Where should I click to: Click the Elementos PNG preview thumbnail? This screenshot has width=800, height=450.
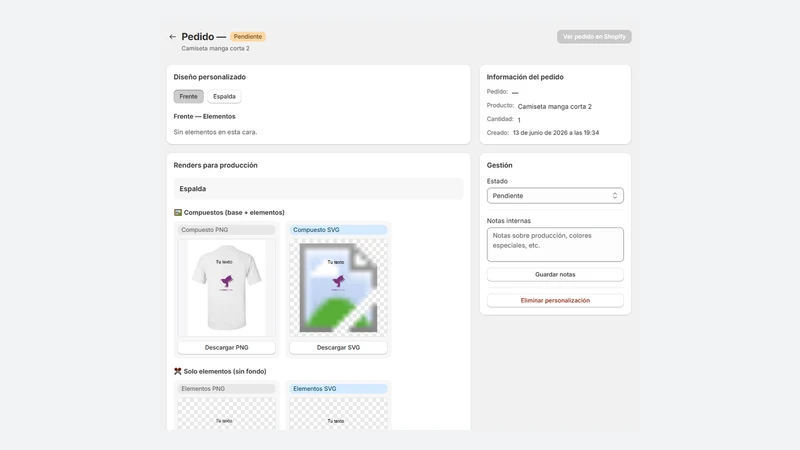(227, 414)
